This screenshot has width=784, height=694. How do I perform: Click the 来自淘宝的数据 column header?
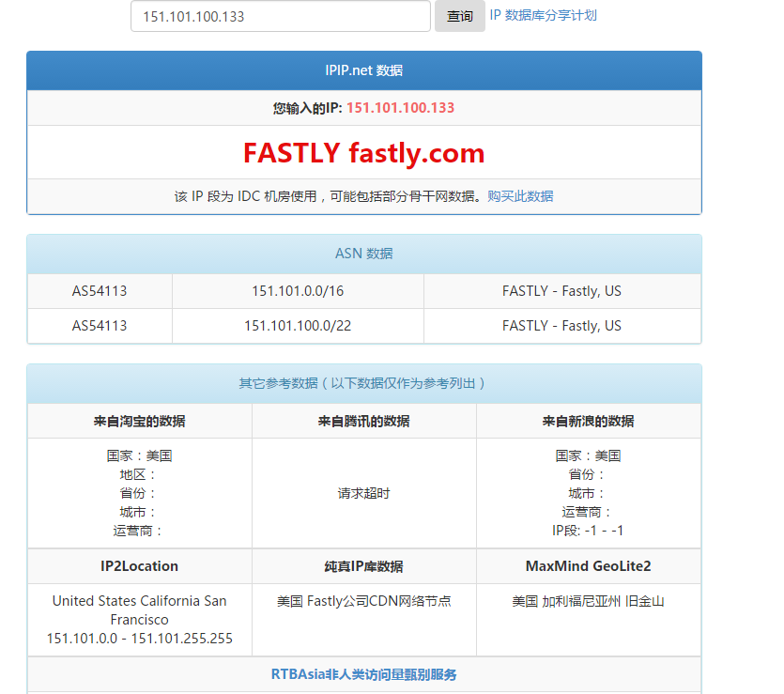point(140,421)
